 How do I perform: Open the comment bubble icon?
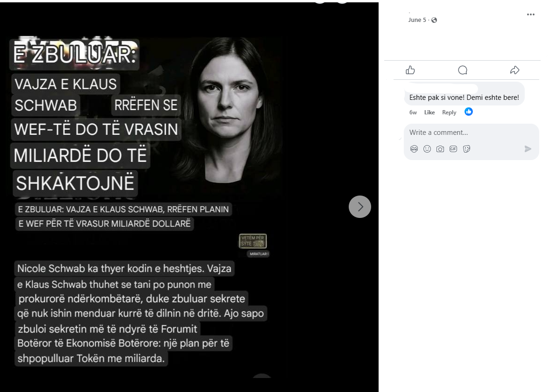[x=463, y=70]
